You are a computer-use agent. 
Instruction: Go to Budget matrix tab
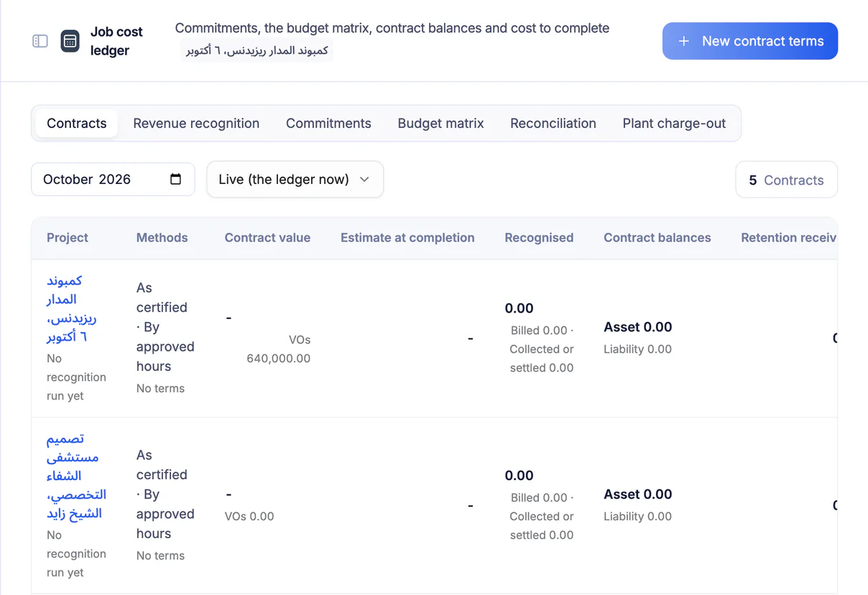coord(440,124)
